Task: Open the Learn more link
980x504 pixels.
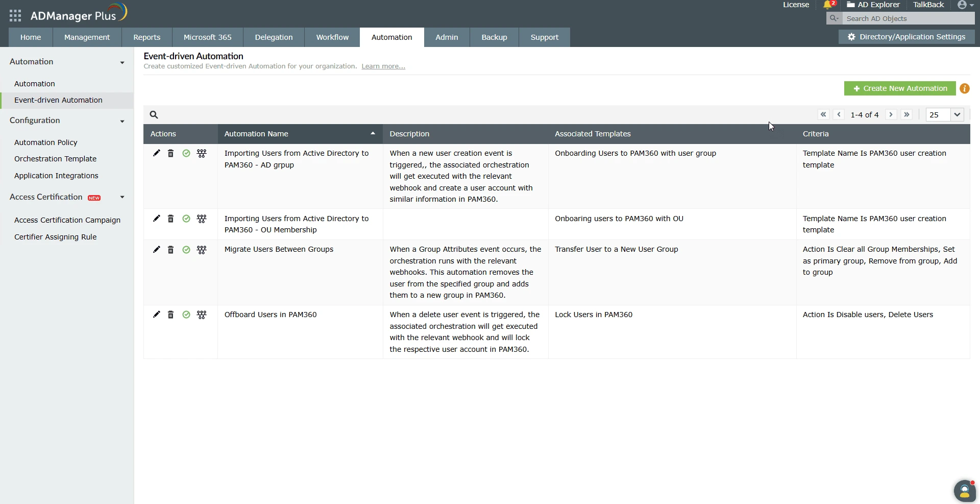Action: pyautogui.click(x=382, y=66)
